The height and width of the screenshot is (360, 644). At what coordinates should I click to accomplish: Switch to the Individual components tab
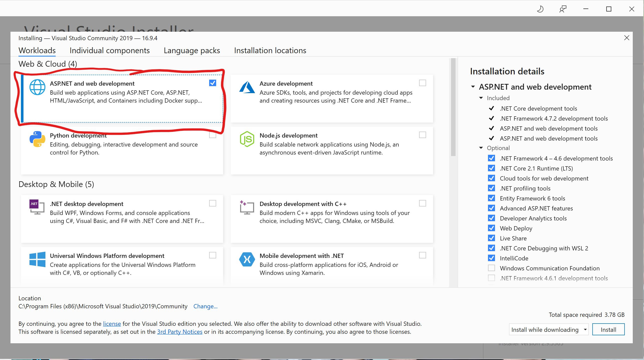(110, 50)
